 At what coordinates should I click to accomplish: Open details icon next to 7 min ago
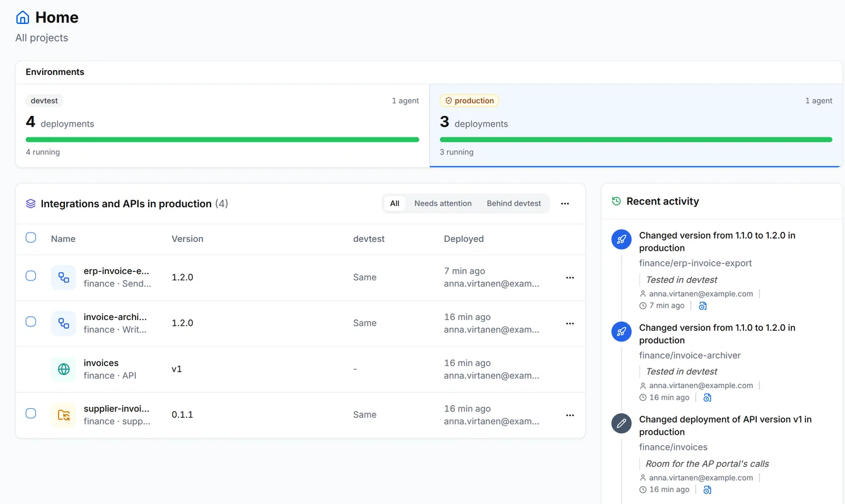tap(702, 306)
